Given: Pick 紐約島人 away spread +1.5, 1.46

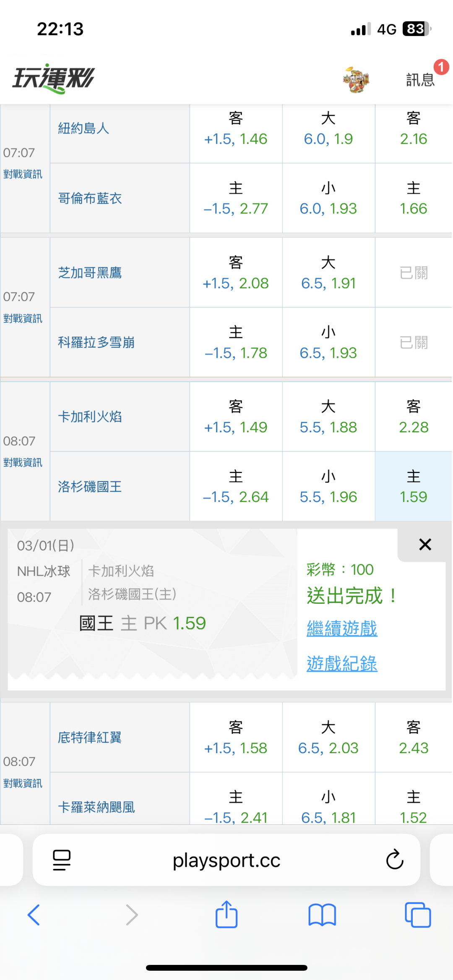Looking at the screenshot, I should (236, 129).
